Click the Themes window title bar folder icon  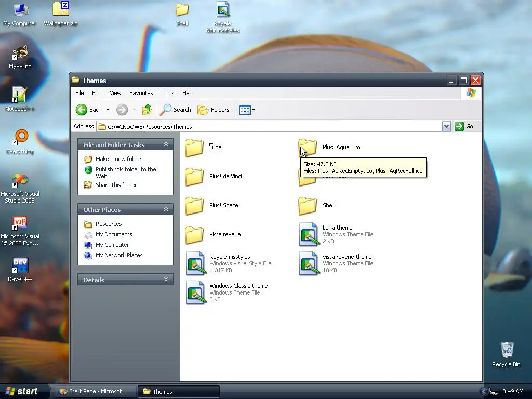tap(75, 80)
